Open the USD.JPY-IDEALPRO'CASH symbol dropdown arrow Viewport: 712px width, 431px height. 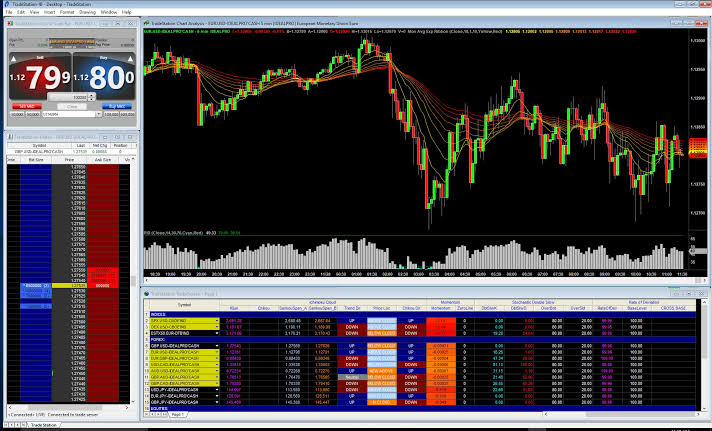pyautogui.click(x=217, y=390)
